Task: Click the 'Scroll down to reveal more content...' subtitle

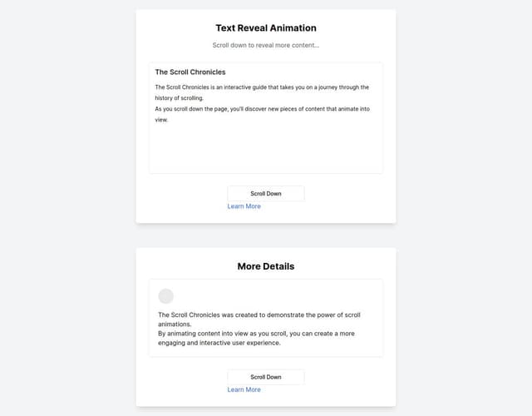Action: [266, 45]
